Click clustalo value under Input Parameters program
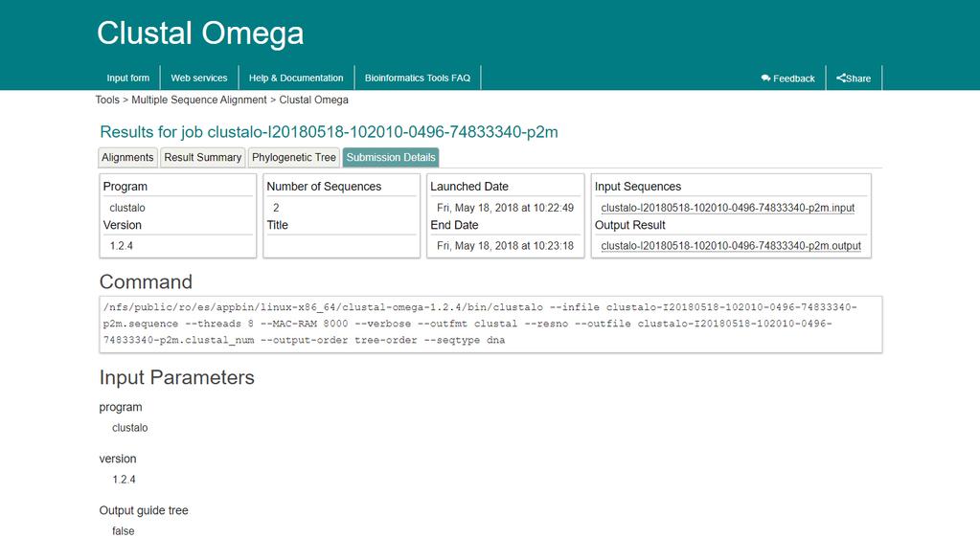The height and width of the screenshot is (538, 980). (x=130, y=428)
